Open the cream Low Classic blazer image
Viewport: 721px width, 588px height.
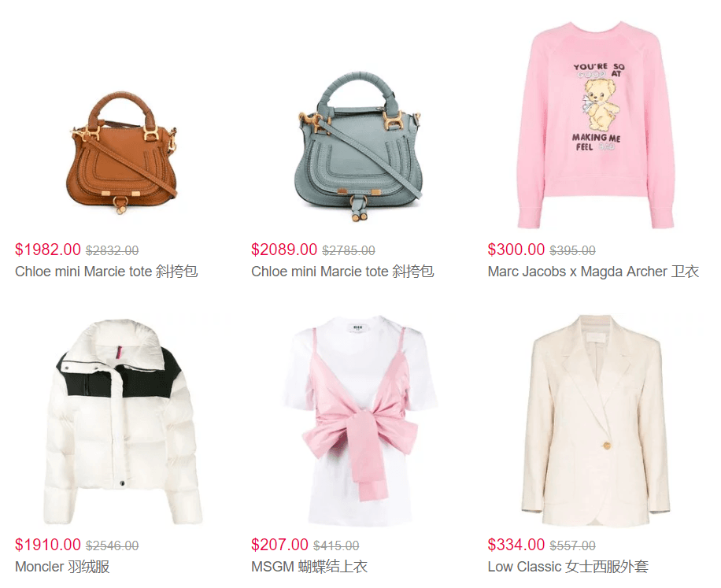596,420
